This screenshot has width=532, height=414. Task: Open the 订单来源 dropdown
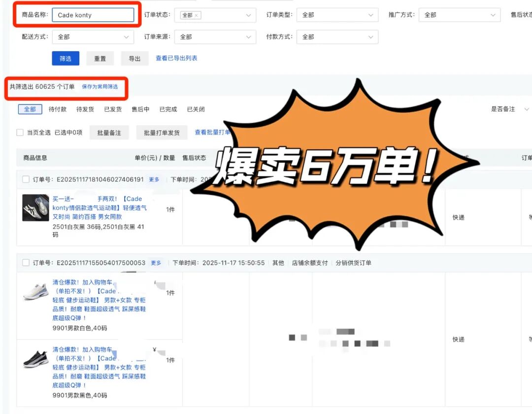(215, 37)
